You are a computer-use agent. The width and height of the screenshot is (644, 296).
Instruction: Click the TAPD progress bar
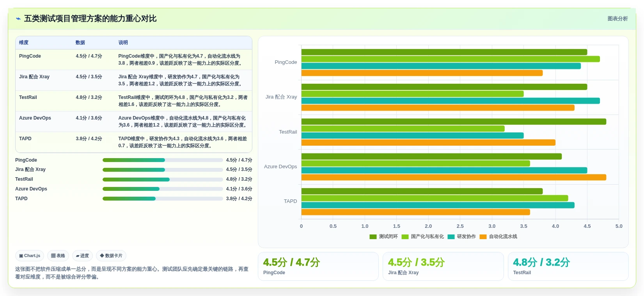click(163, 199)
